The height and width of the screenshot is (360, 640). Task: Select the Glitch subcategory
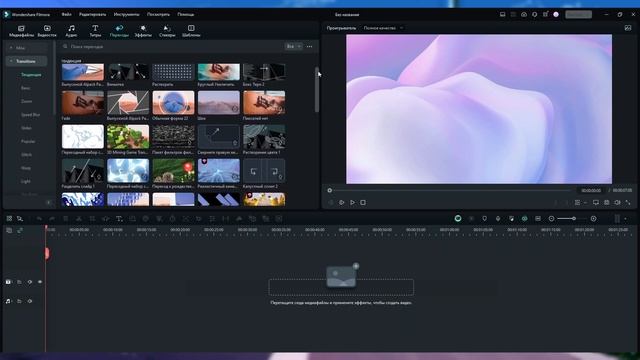(x=27, y=155)
